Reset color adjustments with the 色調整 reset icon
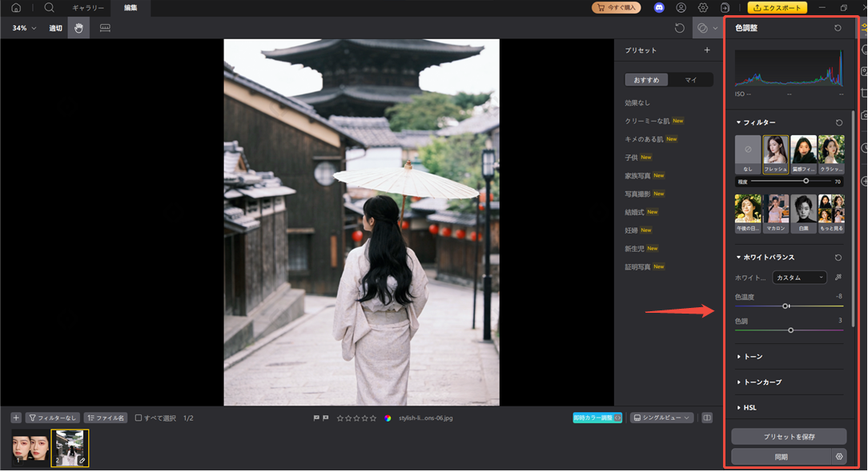 point(838,27)
